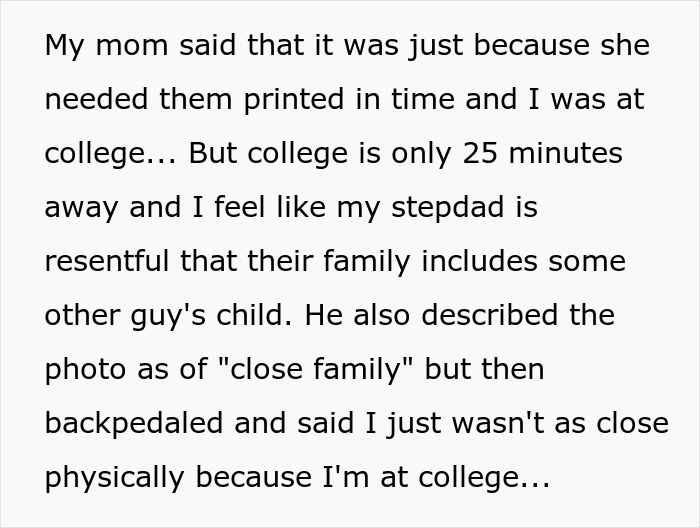Click the word "backpedaled"

point(132,424)
